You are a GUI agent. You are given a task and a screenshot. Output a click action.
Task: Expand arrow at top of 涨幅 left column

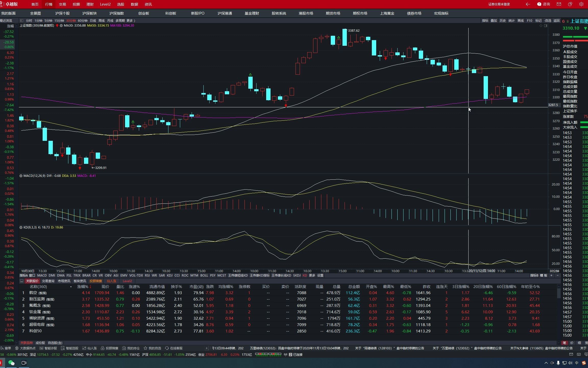[17, 26]
